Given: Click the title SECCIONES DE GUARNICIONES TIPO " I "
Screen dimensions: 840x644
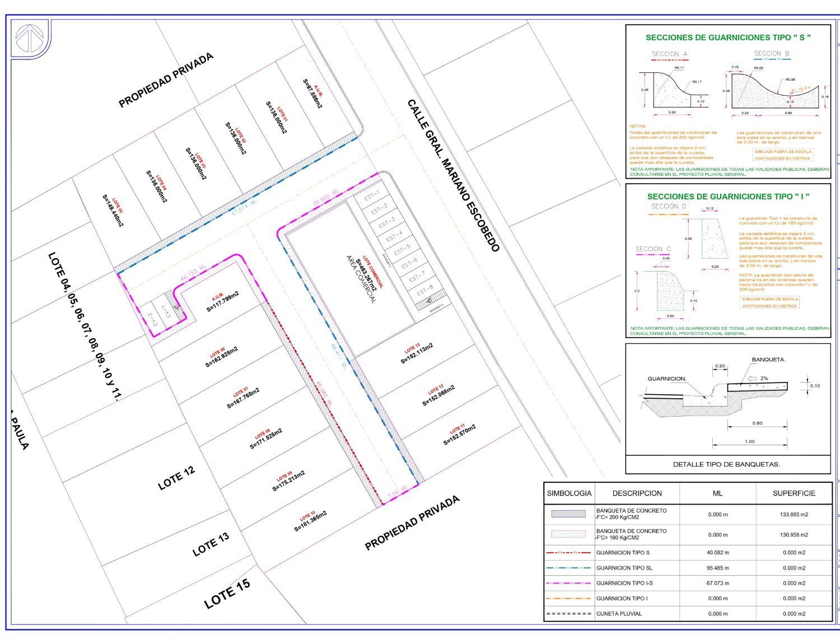Looking at the screenshot, I should click(729, 197).
